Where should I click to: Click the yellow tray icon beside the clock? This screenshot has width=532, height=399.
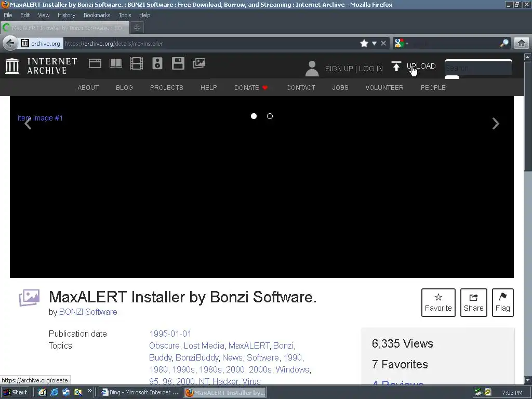488,392
